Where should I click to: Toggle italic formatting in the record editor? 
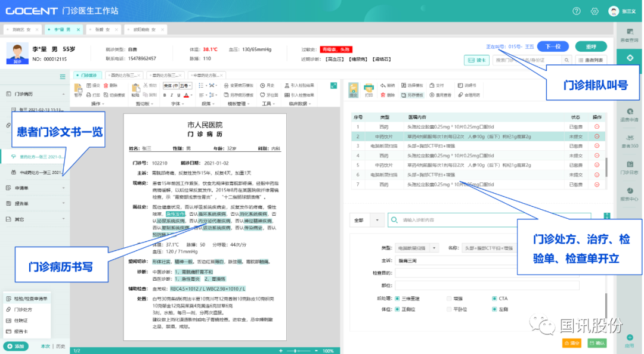point(171,95)
